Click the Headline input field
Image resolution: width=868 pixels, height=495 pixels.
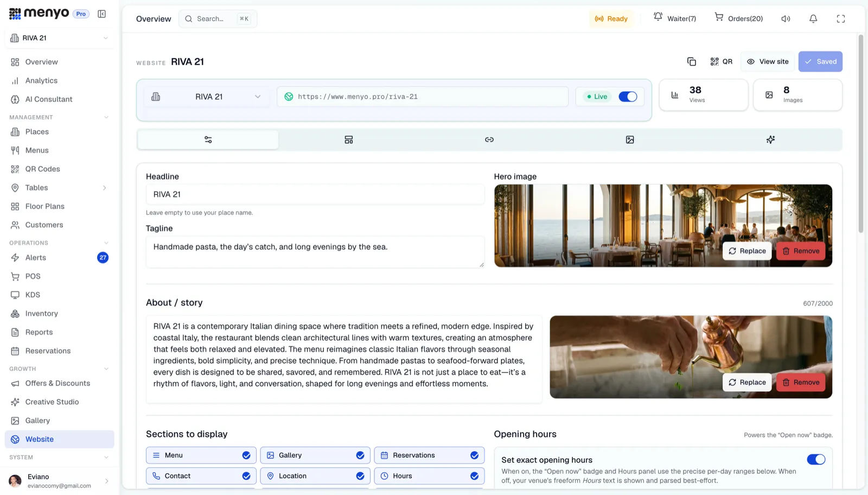click(x=315, y=194)
